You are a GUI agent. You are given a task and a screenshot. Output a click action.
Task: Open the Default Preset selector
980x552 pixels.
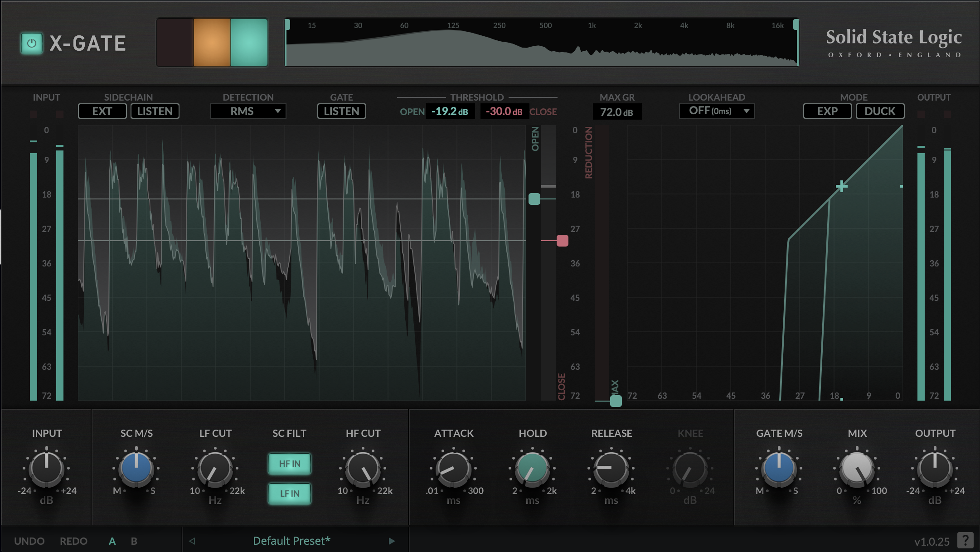point(291,540)
